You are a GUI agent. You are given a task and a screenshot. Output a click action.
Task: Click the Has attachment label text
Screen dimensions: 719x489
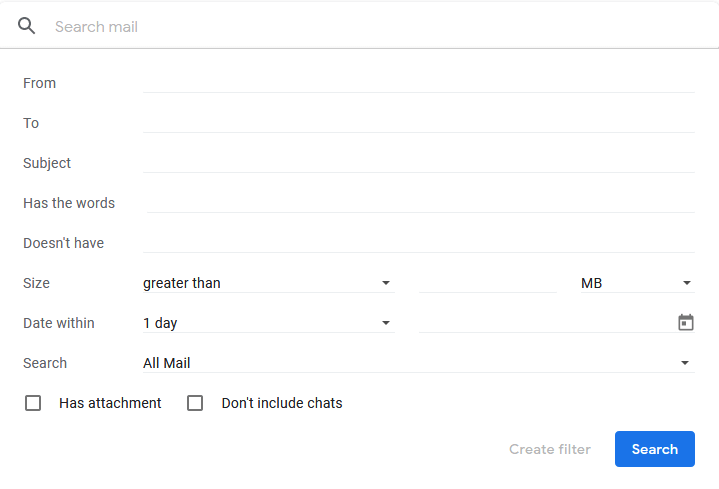(x=110, y=403)
